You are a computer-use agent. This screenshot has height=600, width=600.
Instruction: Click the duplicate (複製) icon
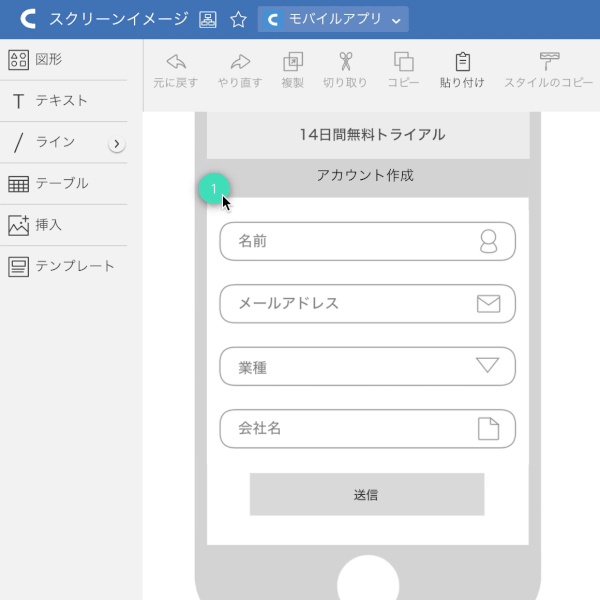pyautogui.click(x=293, y=62)
